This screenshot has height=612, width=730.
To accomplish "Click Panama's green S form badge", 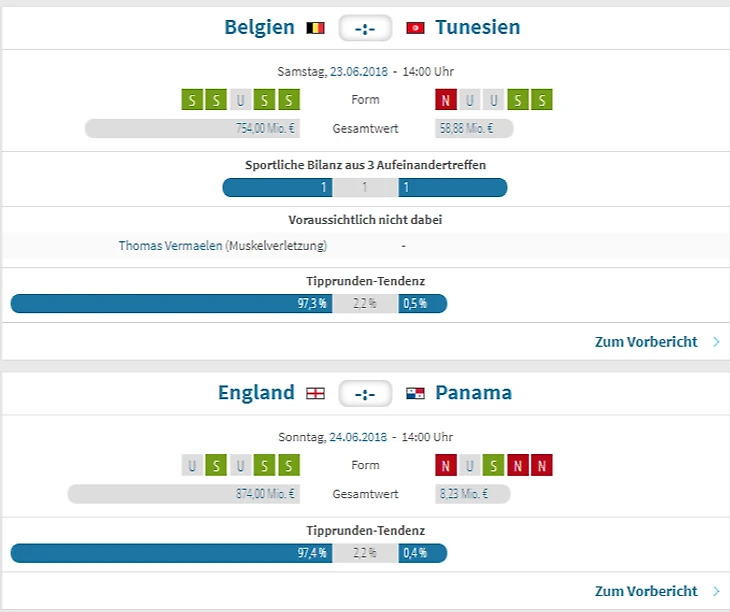I will 494,465.
